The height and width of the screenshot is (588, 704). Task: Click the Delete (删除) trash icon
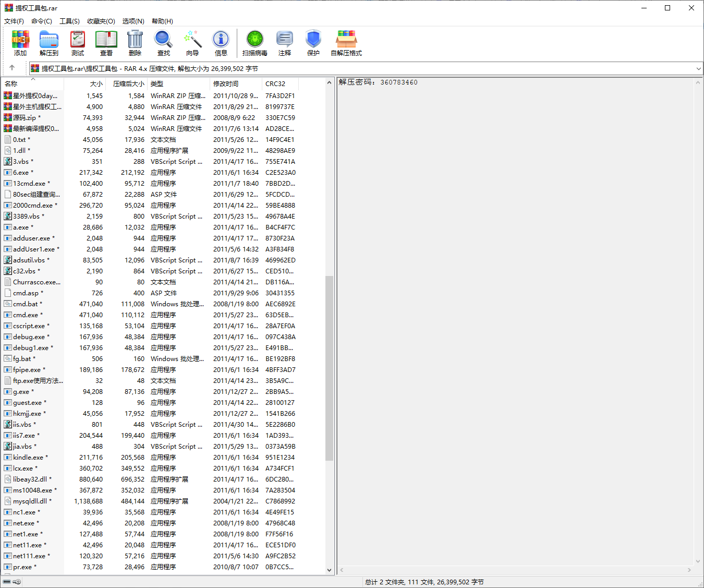[135, 43]
